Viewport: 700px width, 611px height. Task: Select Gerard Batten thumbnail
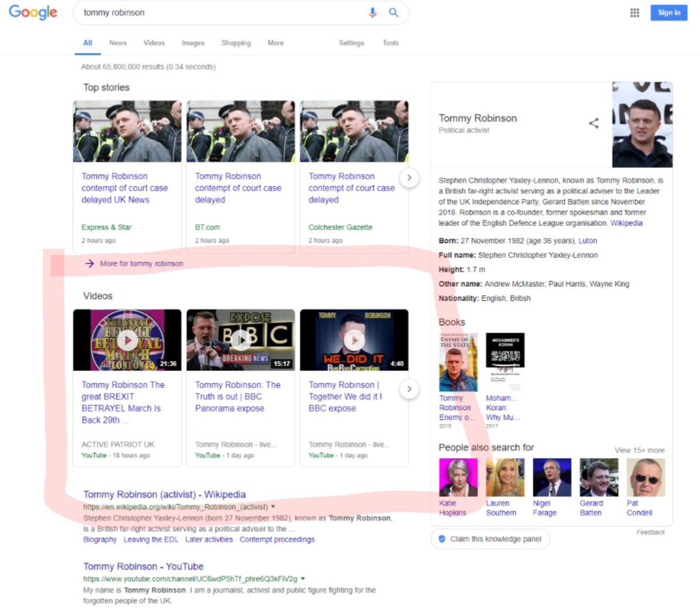pos(598,477)
